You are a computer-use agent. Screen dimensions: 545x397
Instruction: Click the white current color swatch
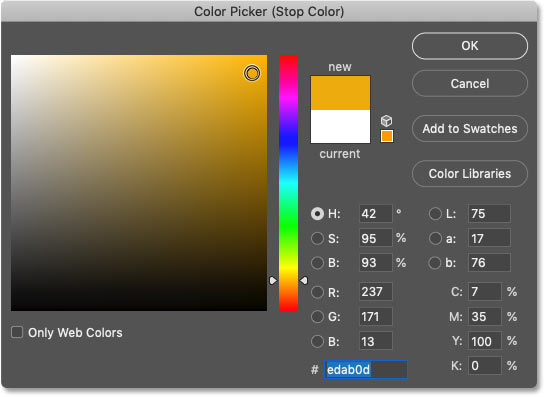click(x=340, y=127)
